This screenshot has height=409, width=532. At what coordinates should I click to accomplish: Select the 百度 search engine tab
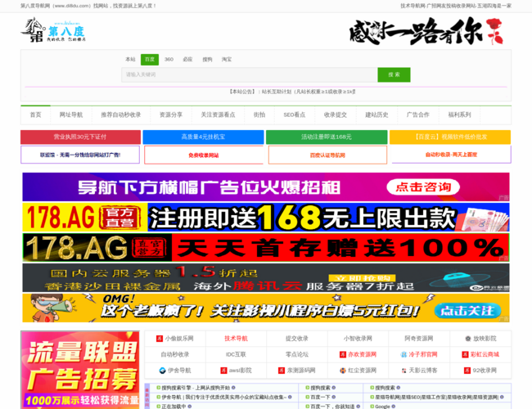150,60
